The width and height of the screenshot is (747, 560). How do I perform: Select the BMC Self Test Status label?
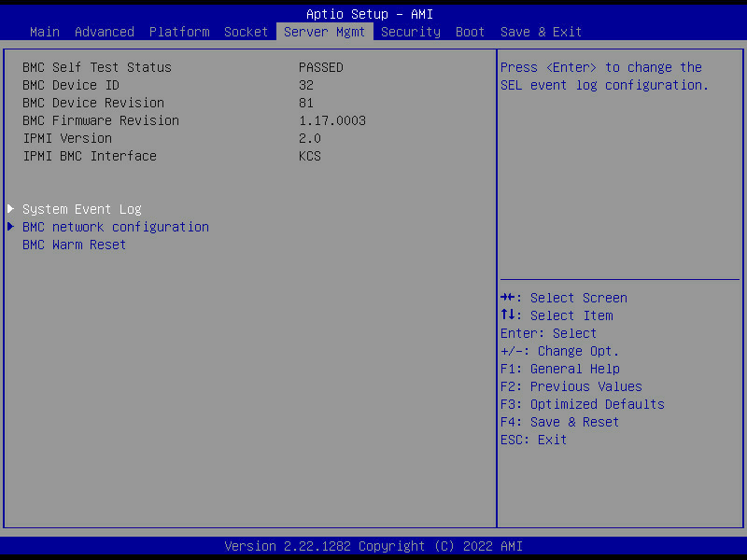pyautogui.click(x=97, y=67)
